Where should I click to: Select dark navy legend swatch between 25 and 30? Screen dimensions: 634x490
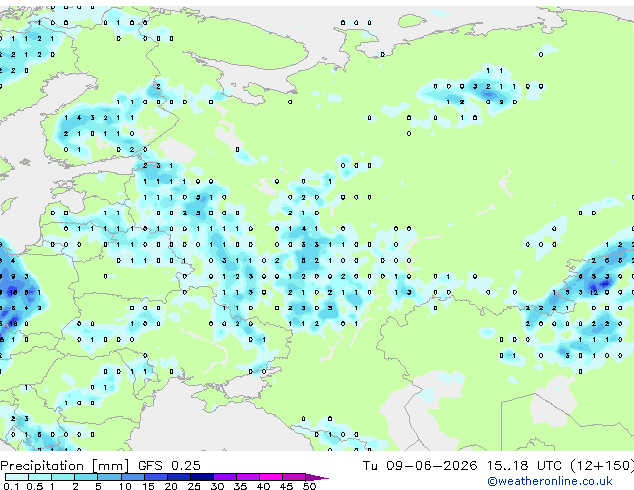coord(201,477)
